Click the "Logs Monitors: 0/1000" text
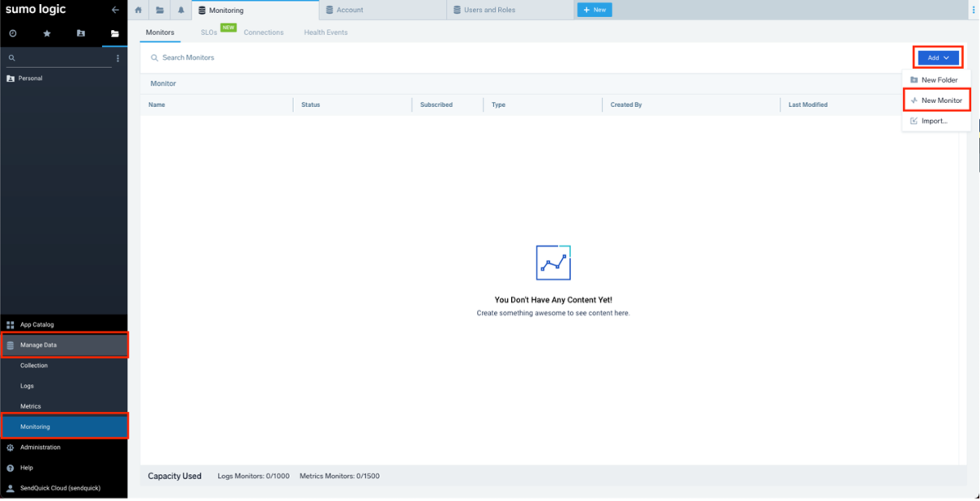 tap(253, 476)
